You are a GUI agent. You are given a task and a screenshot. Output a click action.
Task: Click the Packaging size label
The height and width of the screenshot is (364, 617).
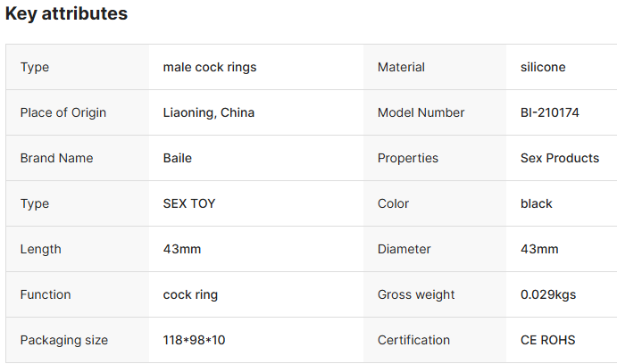[x=63, y=340]
